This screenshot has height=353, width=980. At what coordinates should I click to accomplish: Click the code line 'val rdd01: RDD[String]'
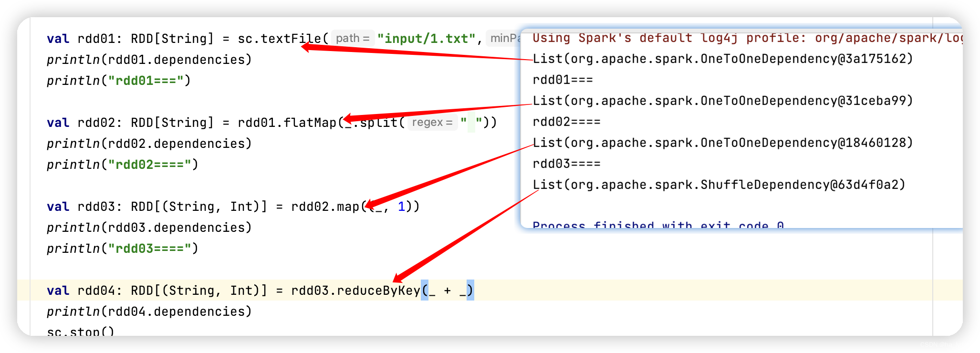coord(283,39)
